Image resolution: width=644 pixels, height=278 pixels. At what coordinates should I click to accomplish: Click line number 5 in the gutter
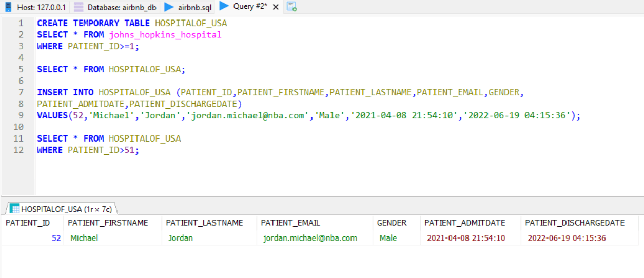pyautogui.click(x=21, y=69)
